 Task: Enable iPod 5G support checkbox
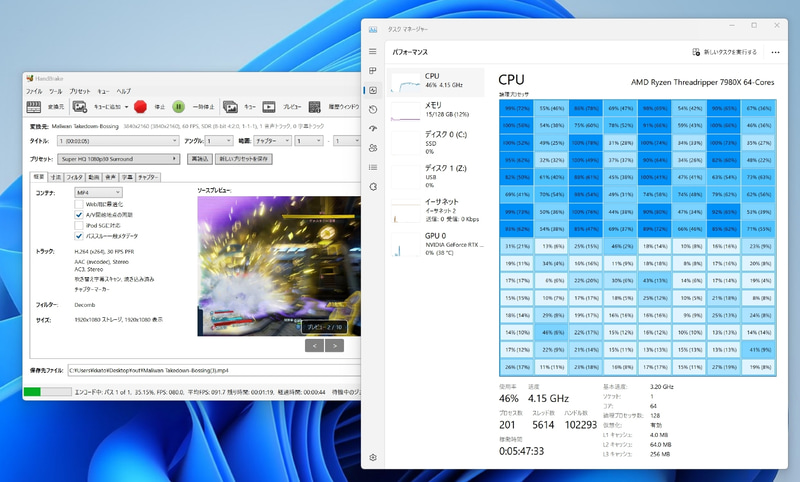click(x=79, y=225)
